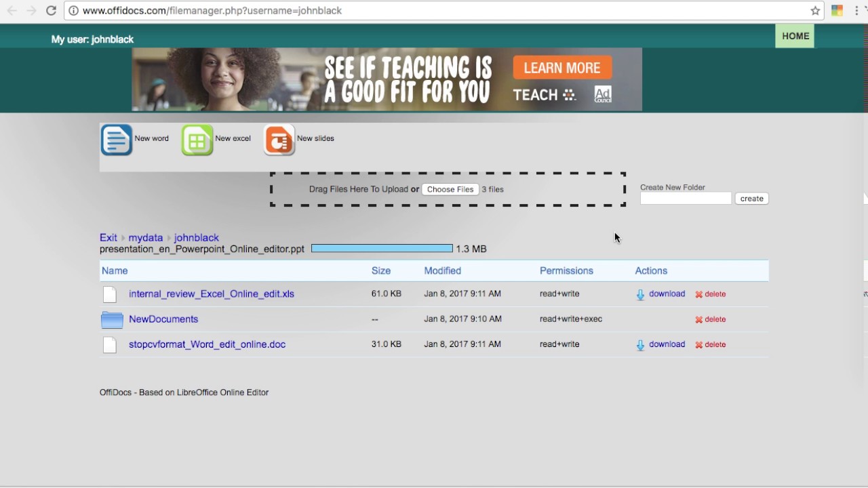Click OffiDocs LibreOffice footer text
This screenshot has width=868, height=488.
click(x=184, y=392)
